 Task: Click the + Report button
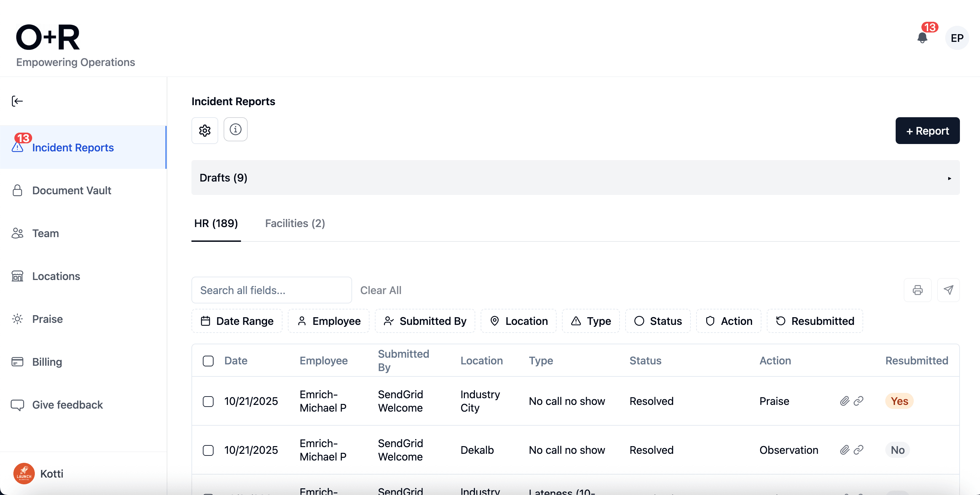tap(927, 131)
